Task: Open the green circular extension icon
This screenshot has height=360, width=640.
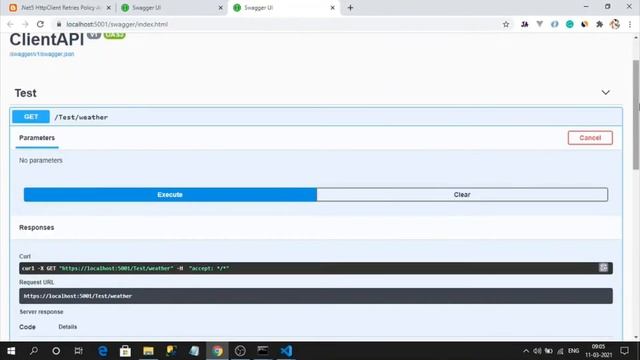Action: tap(569, 24)
